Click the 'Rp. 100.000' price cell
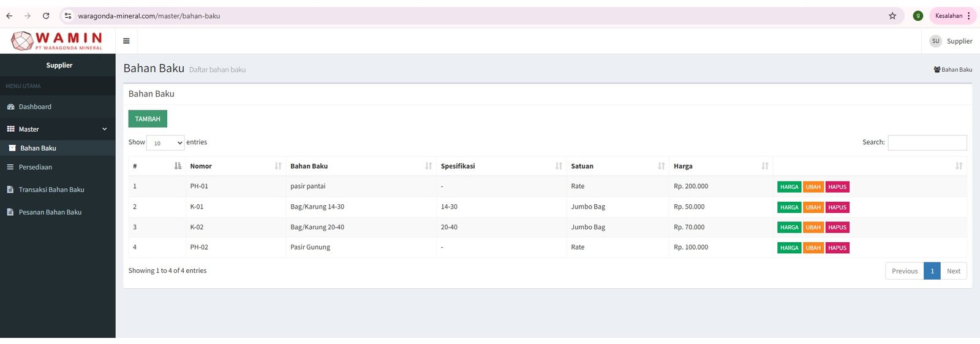This screenshot has width=980, height=344. tap(721, 247)
